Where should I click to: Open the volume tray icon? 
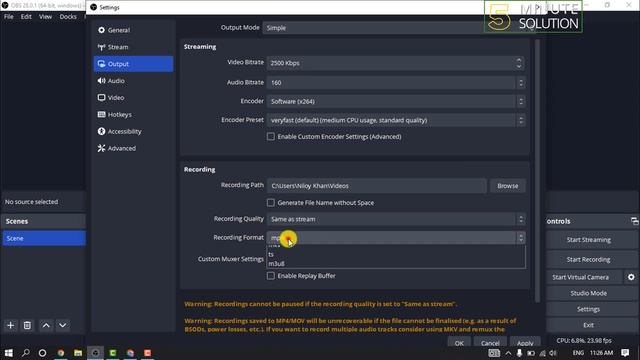pyautogui.click(x=553, y=353)
